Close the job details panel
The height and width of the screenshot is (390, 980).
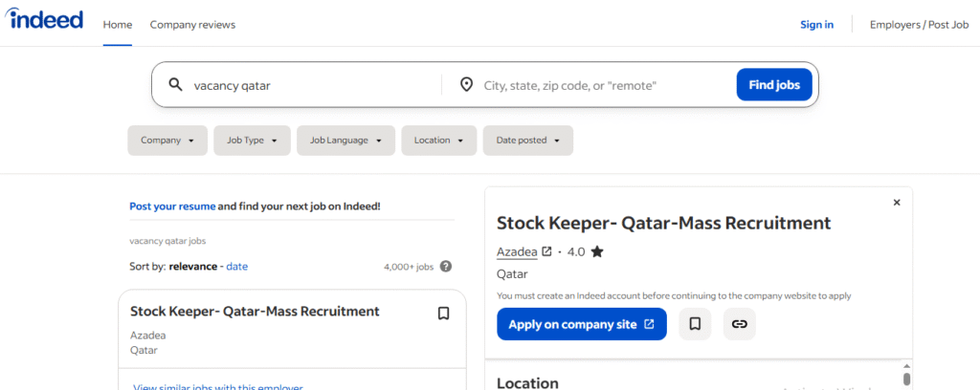pos(897,203)
